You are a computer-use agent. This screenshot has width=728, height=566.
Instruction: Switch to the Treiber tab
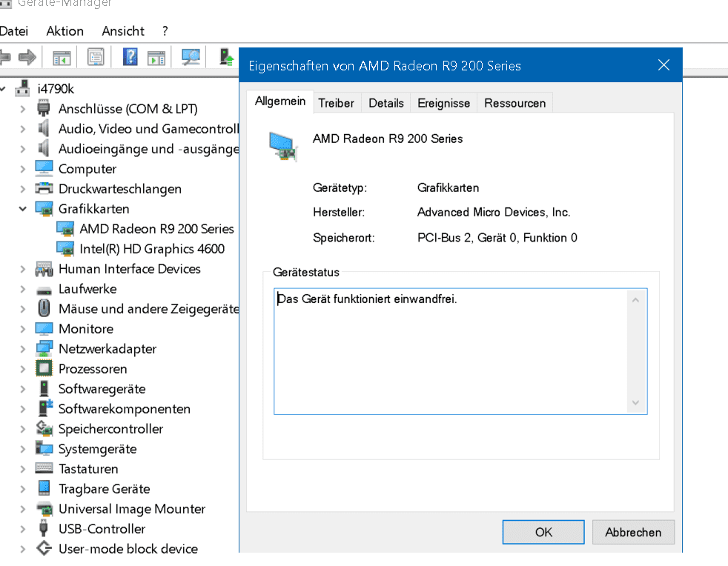[x=336, y=103]
